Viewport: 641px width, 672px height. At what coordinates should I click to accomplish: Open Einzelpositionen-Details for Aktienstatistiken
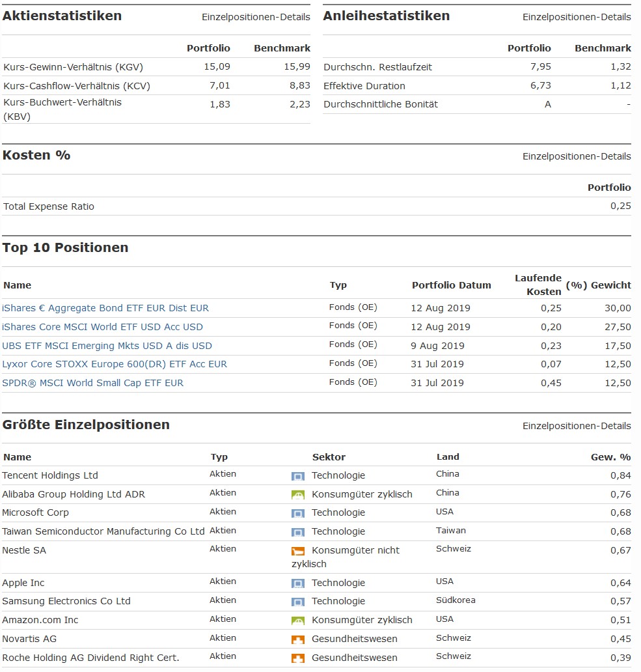coord(256,17)
